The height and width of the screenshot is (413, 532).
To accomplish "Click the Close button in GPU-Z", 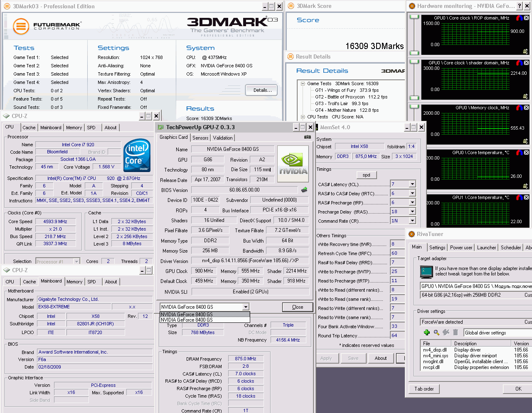I will click(298, 307).
